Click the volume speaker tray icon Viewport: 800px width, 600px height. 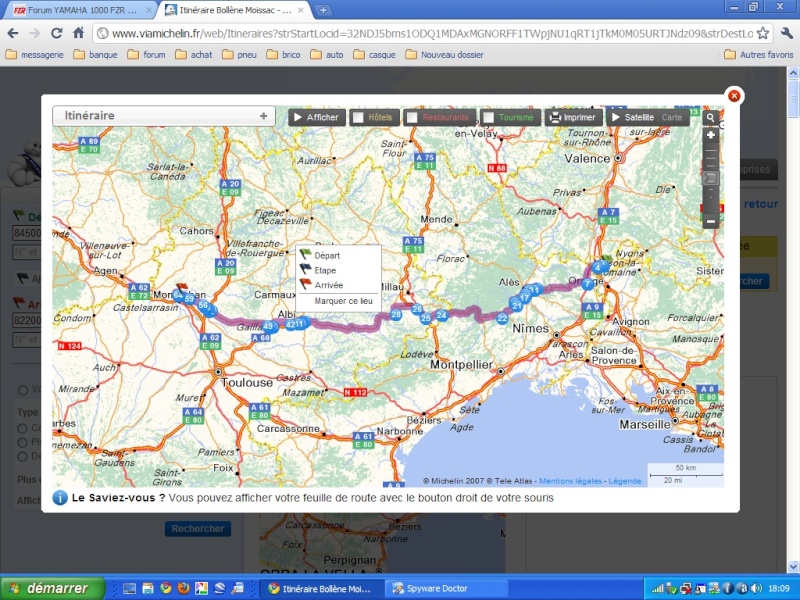tap(757, 588)
